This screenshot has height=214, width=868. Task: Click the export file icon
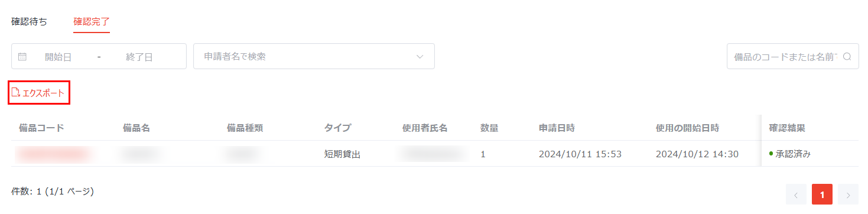point(16,93)
